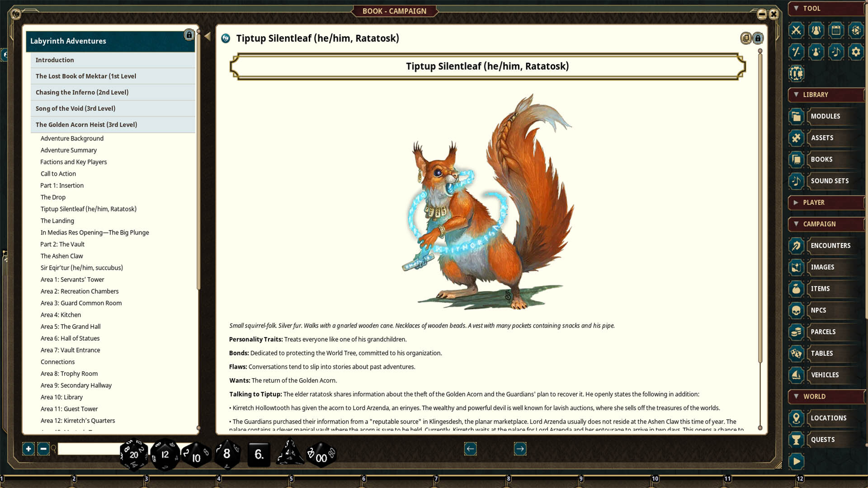
Task: Open The Ashen Claw entry in sidebar
Action: (x=61, y=256)
